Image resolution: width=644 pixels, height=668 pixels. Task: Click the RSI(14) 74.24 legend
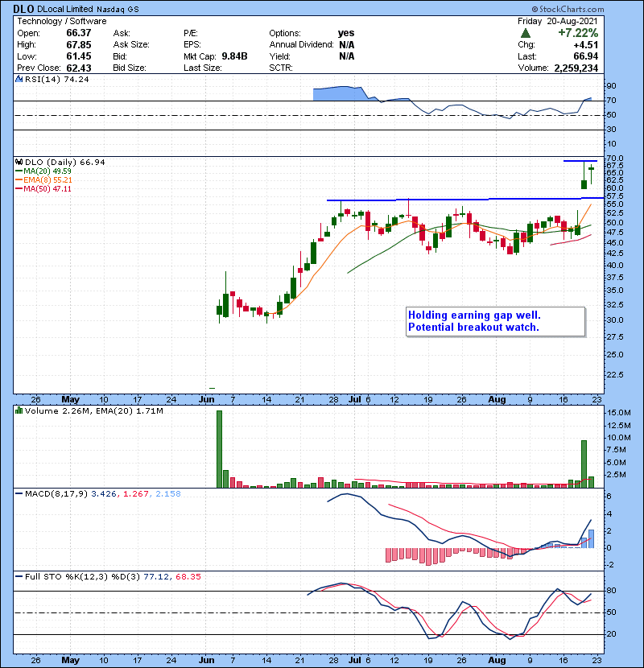click(56, 79)
